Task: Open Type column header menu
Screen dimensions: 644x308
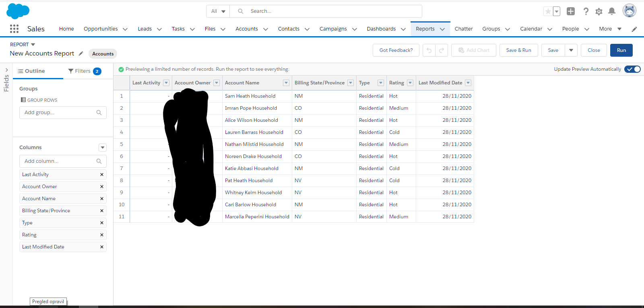Action: 381,83
